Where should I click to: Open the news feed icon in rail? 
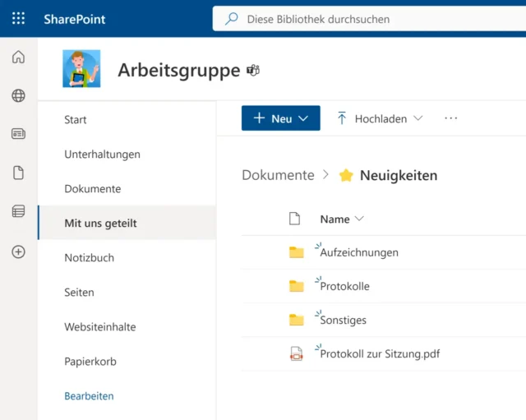click(x=18, y=134)
